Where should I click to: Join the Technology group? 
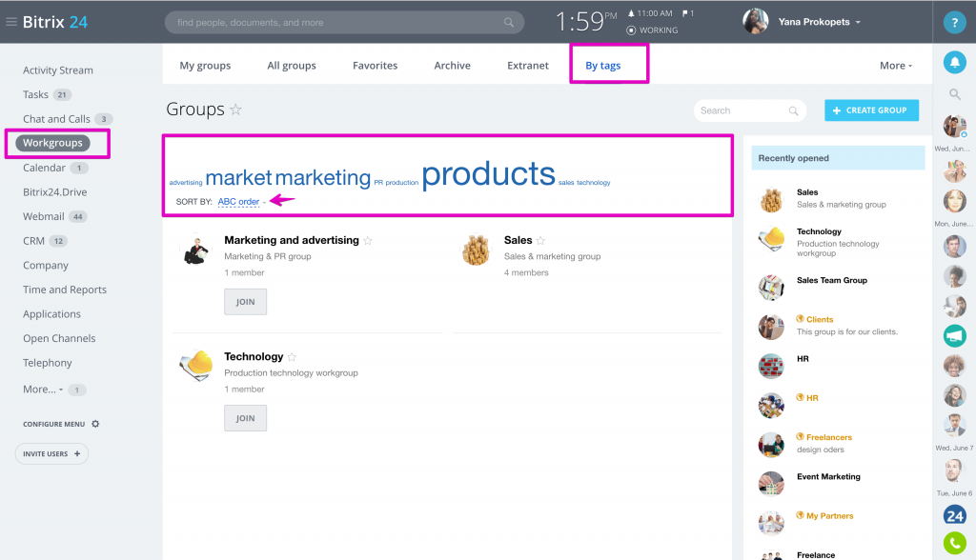pos(245,418)
